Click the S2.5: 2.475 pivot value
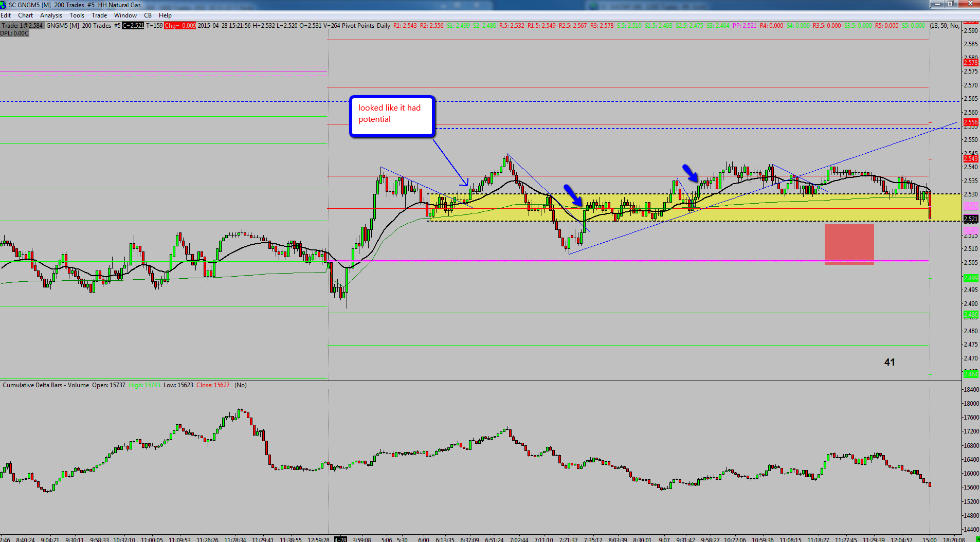Screen dimensions: 980x542 689,26
